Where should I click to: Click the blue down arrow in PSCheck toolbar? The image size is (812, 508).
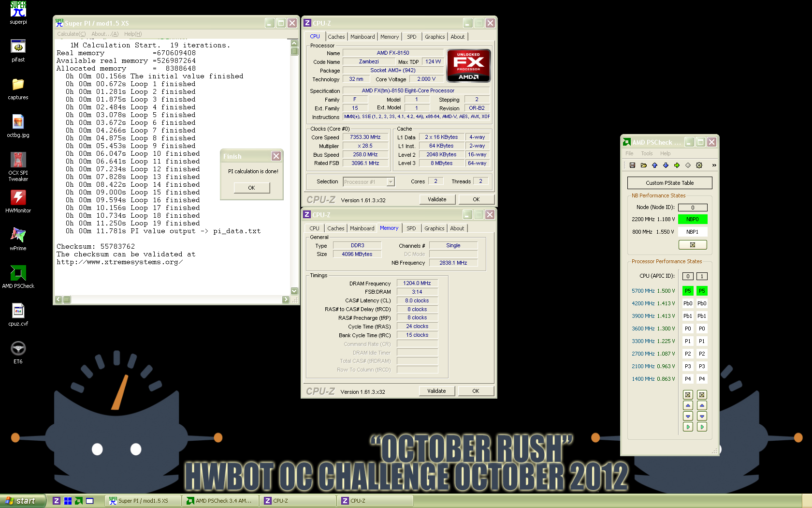[x=666, y=165]
